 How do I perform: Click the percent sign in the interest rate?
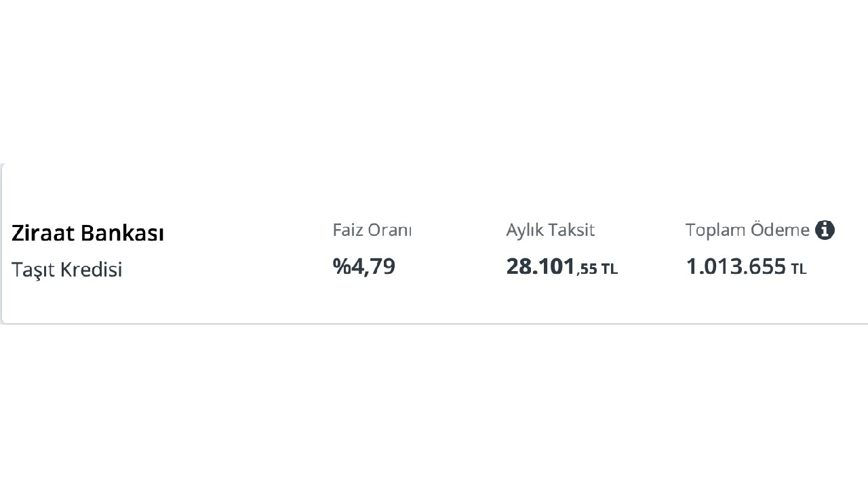click(x=340, y=266)
